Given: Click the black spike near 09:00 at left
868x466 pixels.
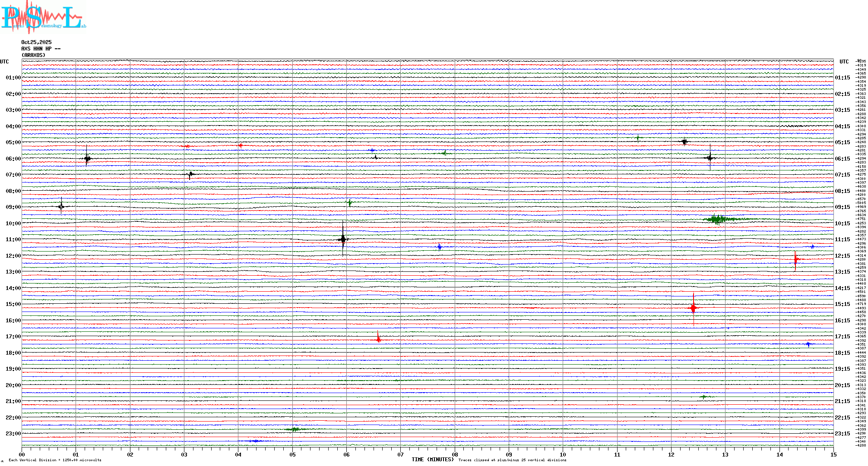Looking at the screenshot, I should coord(61,207).
